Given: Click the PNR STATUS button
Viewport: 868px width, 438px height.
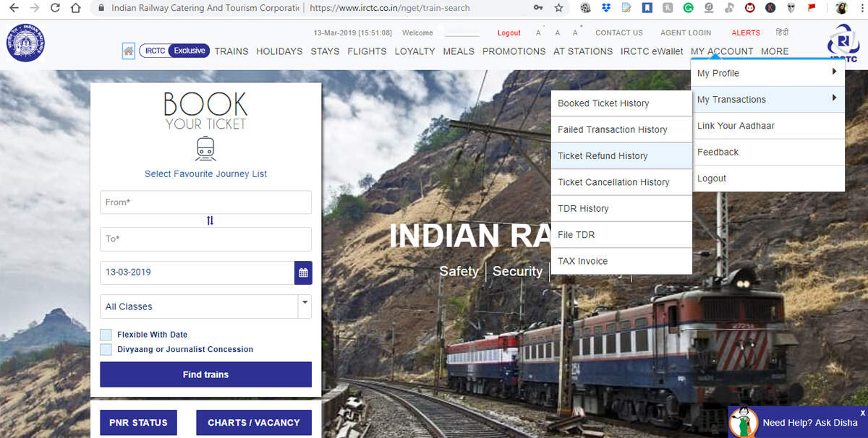Looking at the screenshot, I should [138, 423].
